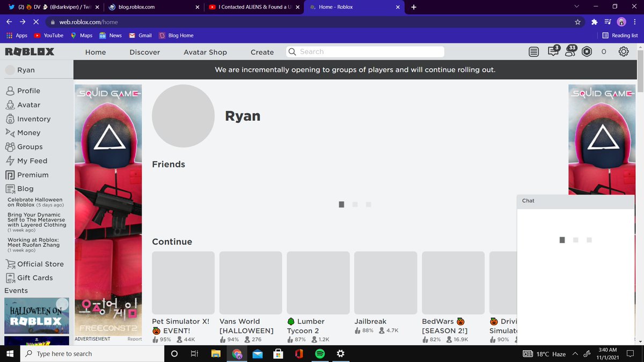Open Chrome tab search dropdown

click(x=576, y=7)
